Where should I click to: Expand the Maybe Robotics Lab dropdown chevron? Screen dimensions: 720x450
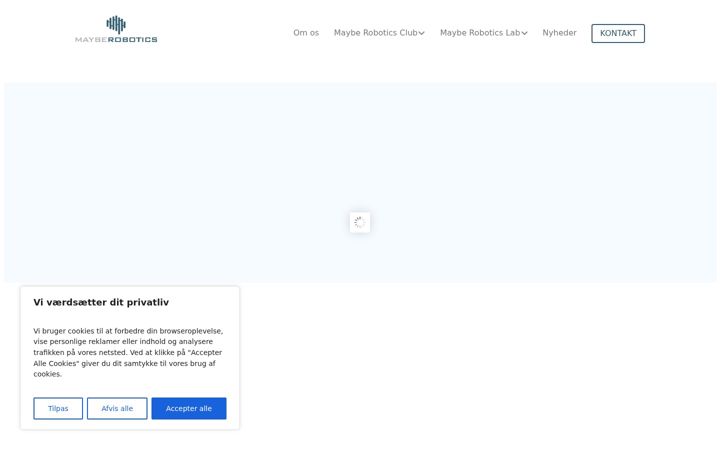[x=524, y=33]
